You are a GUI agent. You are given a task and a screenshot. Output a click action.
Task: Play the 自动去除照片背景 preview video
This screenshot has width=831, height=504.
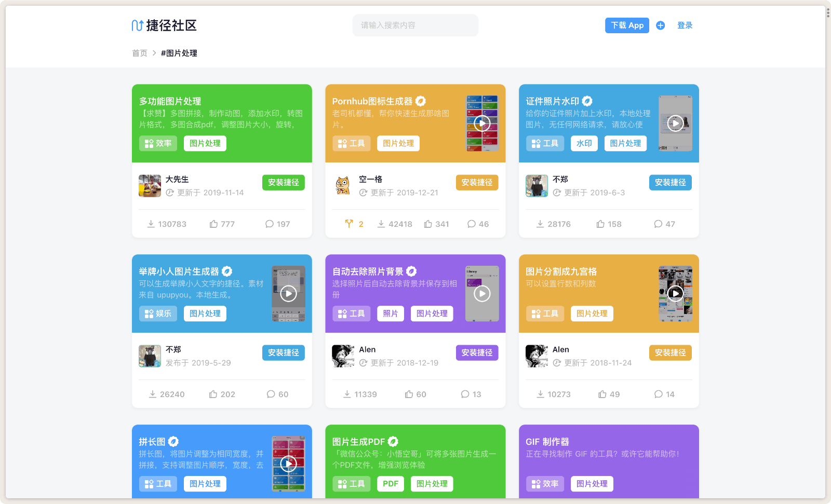coord(482,294)
